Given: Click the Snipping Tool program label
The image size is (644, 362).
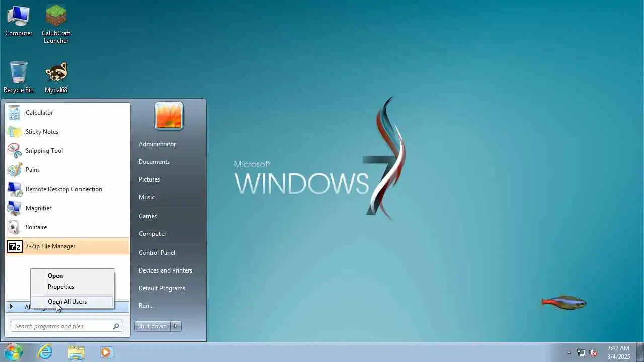Looking at the screenshot, I should tap(44, 151).
